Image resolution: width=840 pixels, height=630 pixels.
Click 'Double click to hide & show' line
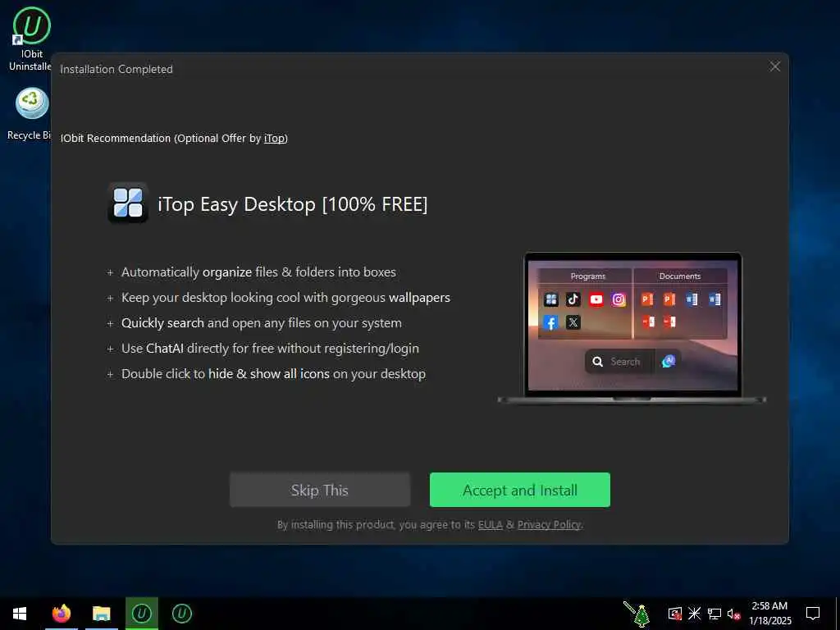click(x=273, y=374)
